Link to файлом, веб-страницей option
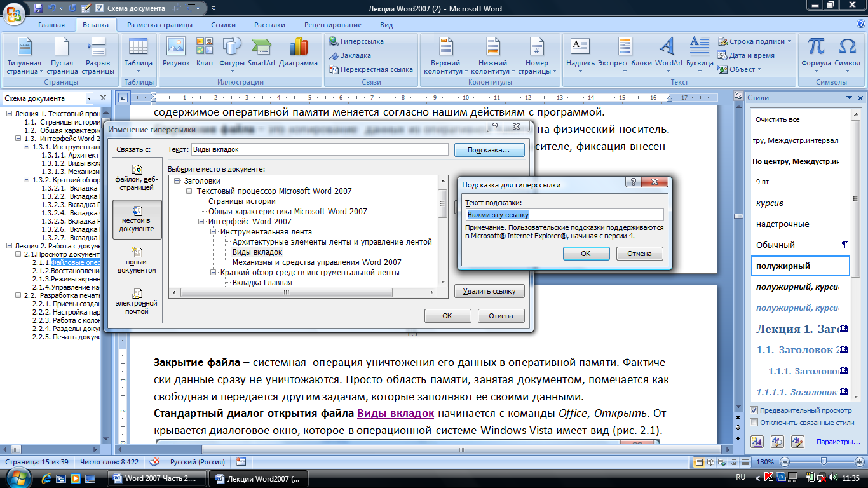Image resolution: width=868 pixels, height=488 pixels. pos(137,177)
